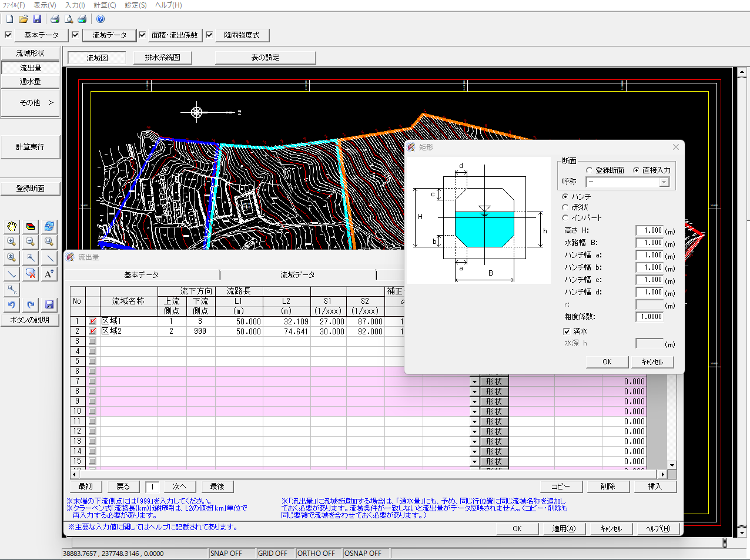This screenshot has width=750, height=560.
Task: Select the hand pan tool
Action: (11, 227)
